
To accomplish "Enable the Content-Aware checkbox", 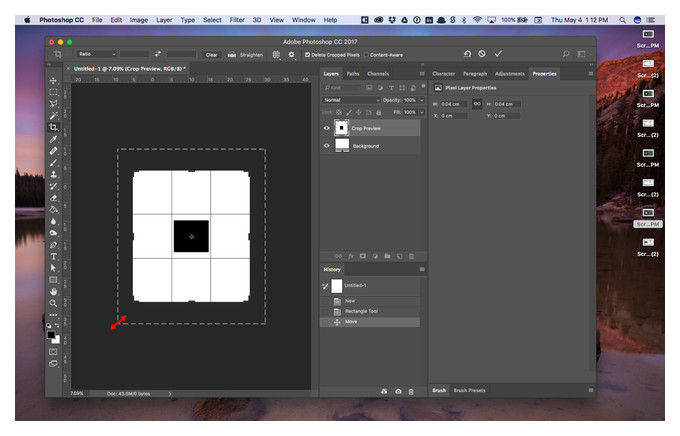I will pos(366,55).
